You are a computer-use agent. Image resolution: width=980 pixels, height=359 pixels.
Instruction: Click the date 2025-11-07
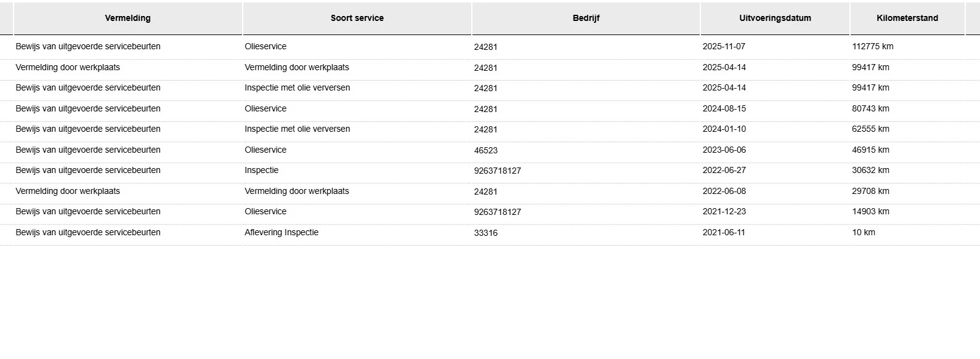[x=724, y=47]
